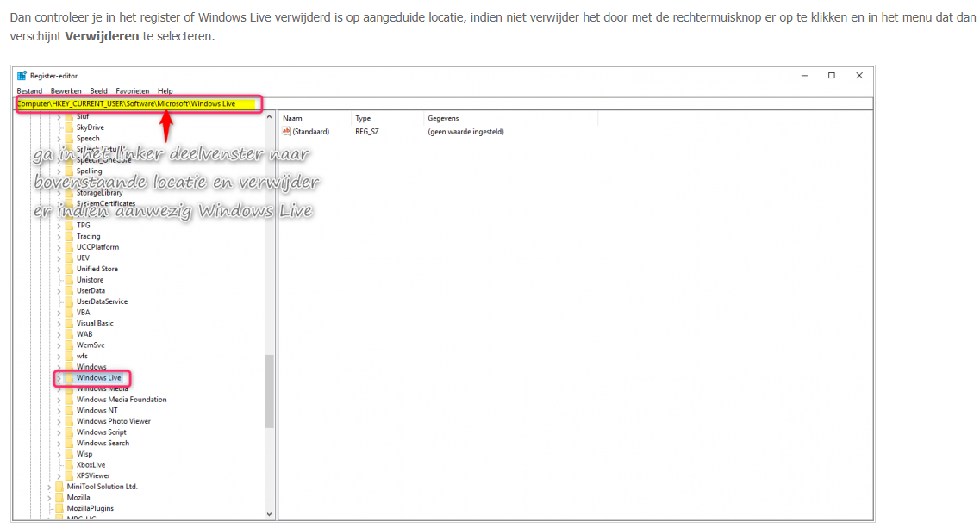Select the XboxLive registry key
Screen dimensions: 980x528
91,465
